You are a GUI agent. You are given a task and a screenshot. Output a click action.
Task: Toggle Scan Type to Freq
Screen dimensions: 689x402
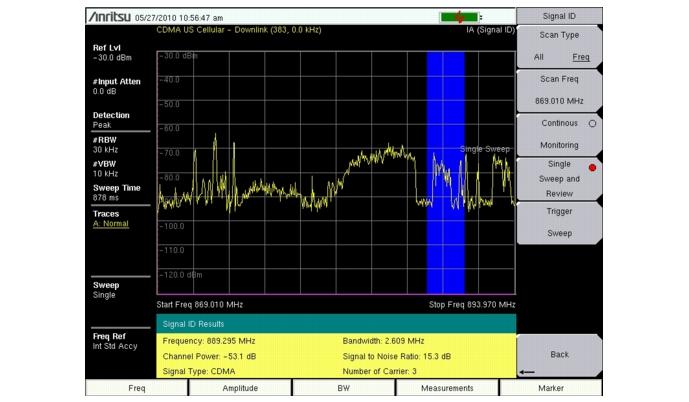580,57
